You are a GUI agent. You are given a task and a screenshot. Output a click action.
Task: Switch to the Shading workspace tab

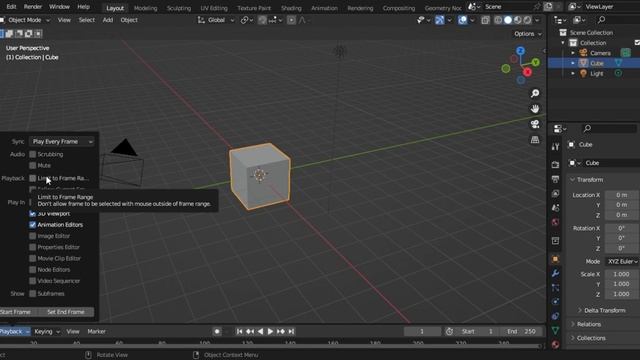coord(291,8)
